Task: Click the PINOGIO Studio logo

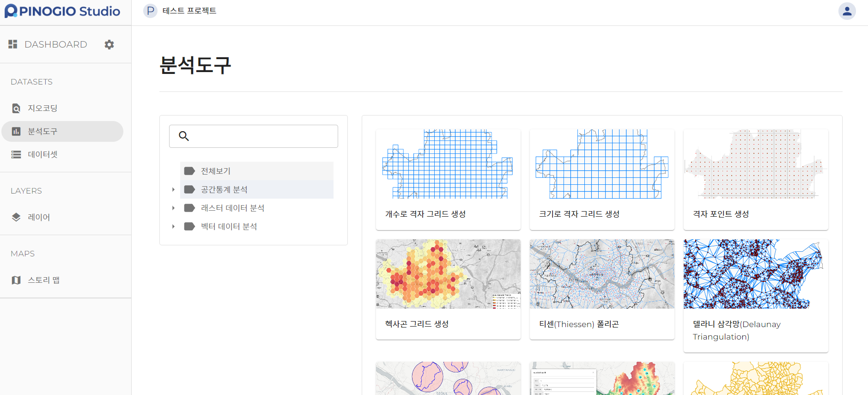Action: tap(62, 11)
